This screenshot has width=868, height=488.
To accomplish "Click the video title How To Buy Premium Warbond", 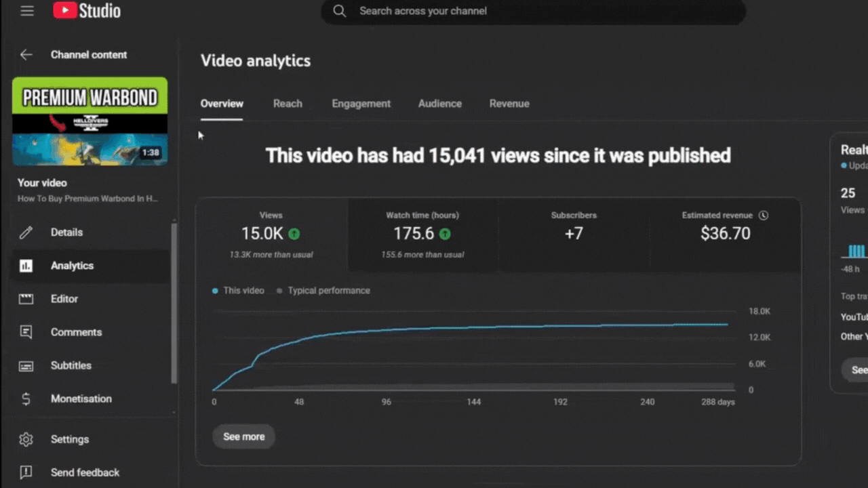I will pos(87,199).
